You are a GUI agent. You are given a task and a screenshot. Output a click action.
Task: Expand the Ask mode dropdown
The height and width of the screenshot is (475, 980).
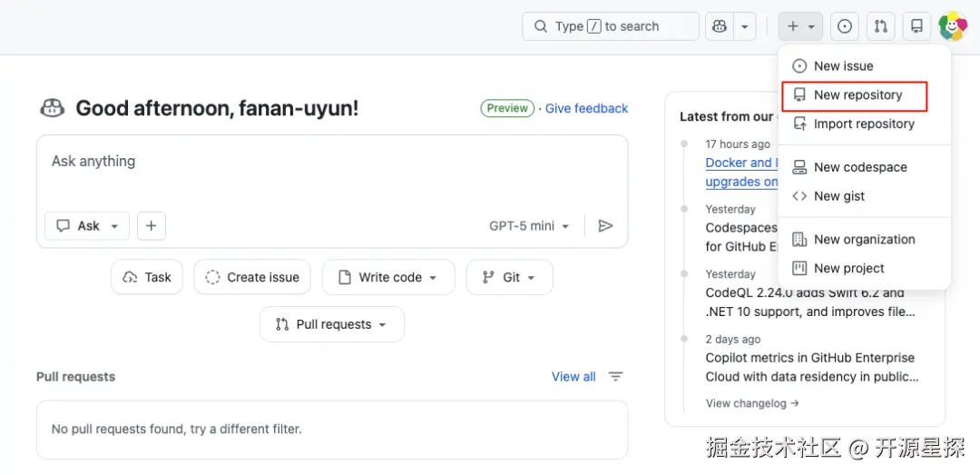point(88,226)
